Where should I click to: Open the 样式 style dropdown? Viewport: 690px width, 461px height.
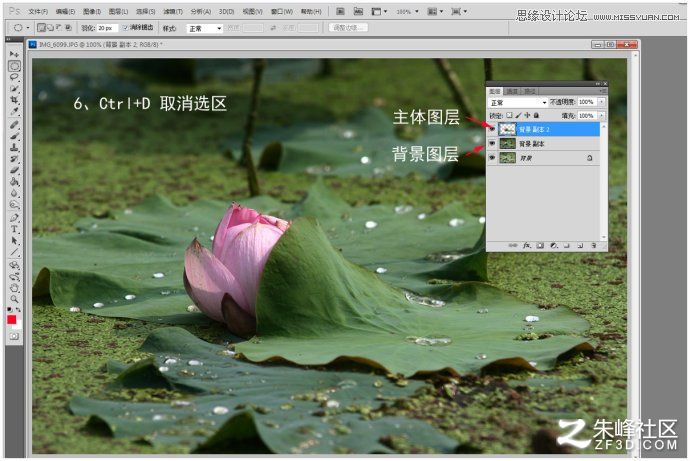[204, 29]
